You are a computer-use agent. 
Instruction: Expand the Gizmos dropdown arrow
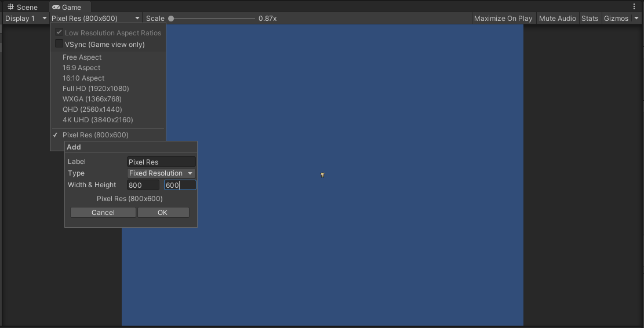636,18
